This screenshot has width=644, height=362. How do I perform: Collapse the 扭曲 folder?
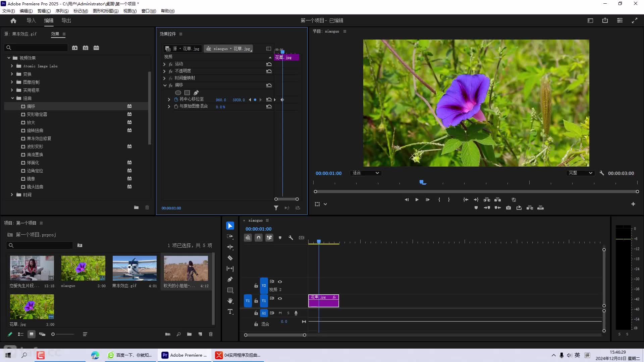coord(12,98)
